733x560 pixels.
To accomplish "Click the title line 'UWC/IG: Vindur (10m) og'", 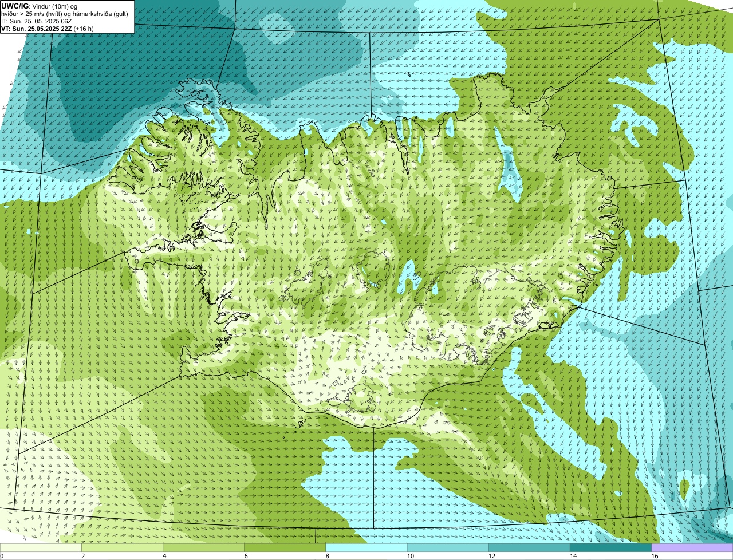I will [x=40, y=6].
